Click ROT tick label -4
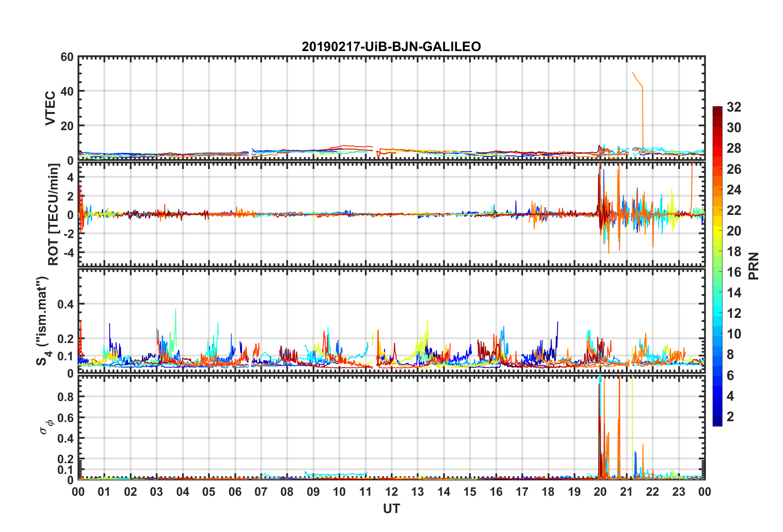This screenshot has height=532, width=783. coord(68,252)
